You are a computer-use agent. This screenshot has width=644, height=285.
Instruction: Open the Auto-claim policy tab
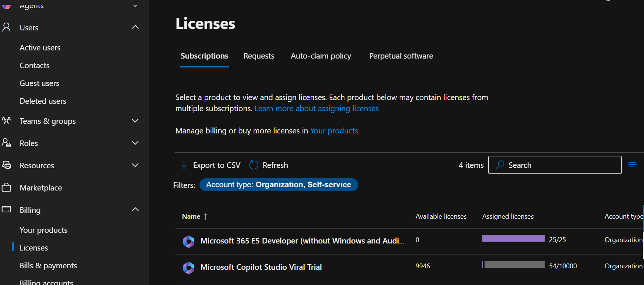[x=321, y=56]
